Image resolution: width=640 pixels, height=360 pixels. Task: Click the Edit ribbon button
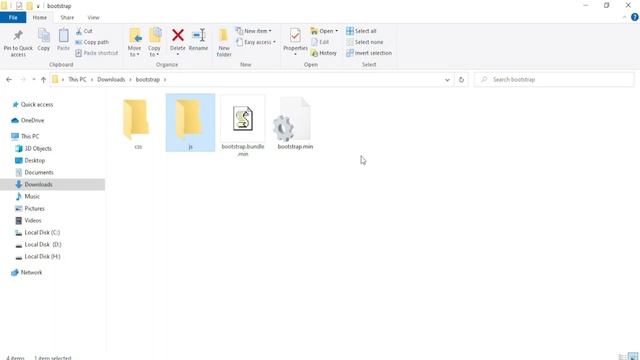(320, 42)
